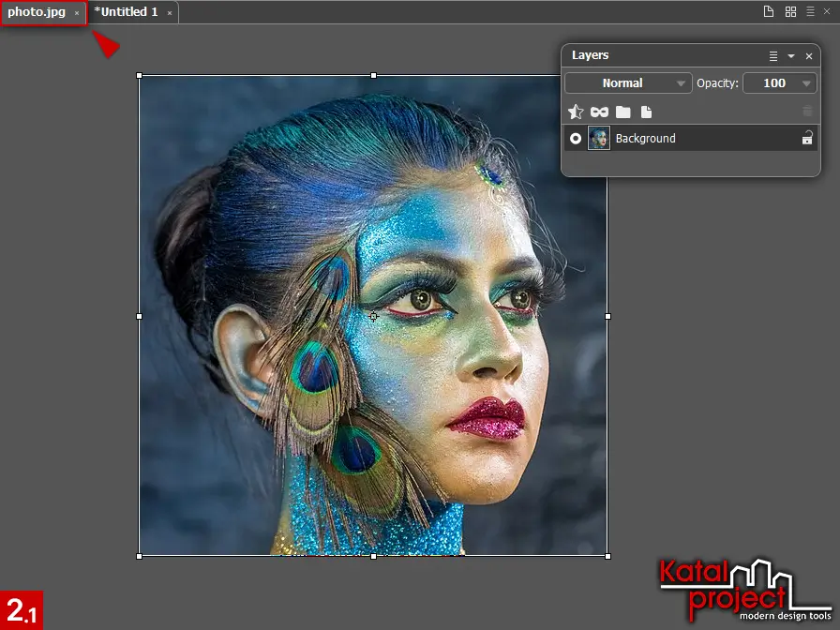The image size is (840, 630).
Task: Click the new document icon in top bar
Action: [769, 11]
